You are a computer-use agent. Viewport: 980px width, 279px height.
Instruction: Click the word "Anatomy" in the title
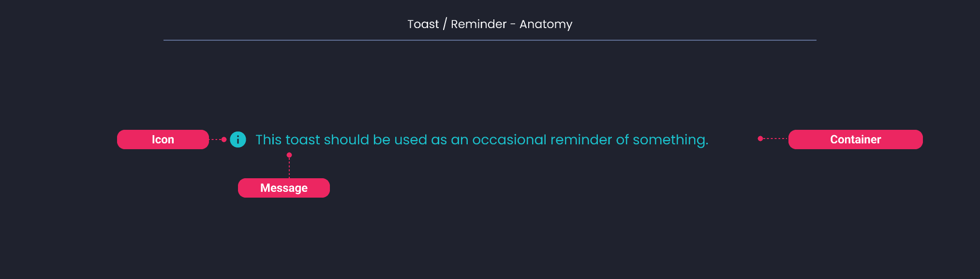[x=546, y=24]
